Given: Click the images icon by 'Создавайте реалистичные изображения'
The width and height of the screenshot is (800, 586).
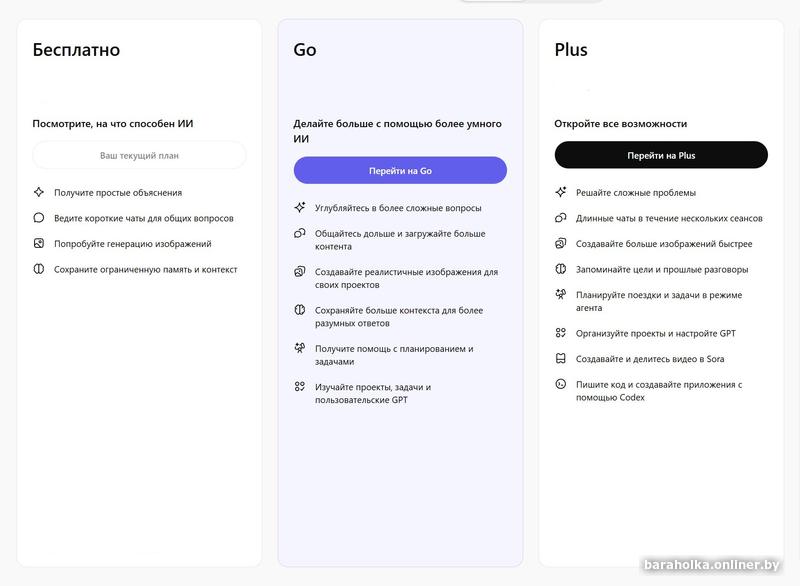Looking at the screenshot, I should click(x=299, y=272).
